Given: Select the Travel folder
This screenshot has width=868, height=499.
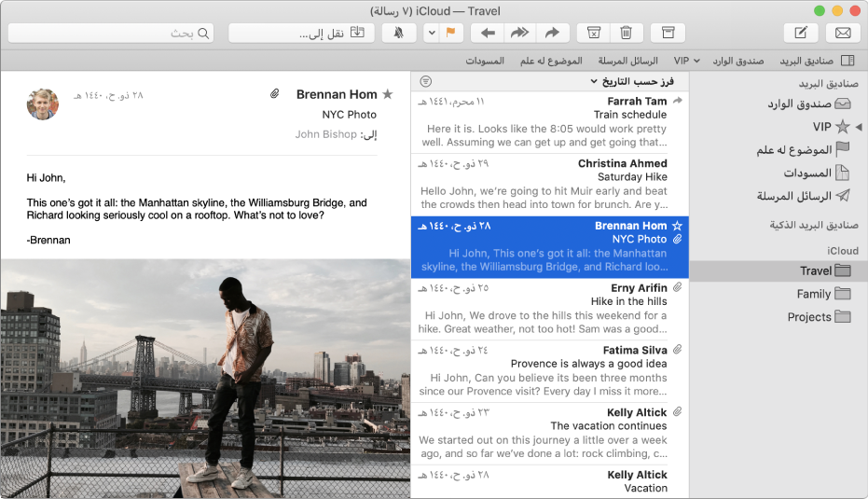Looking at the screenshot, I should point(778,270).
